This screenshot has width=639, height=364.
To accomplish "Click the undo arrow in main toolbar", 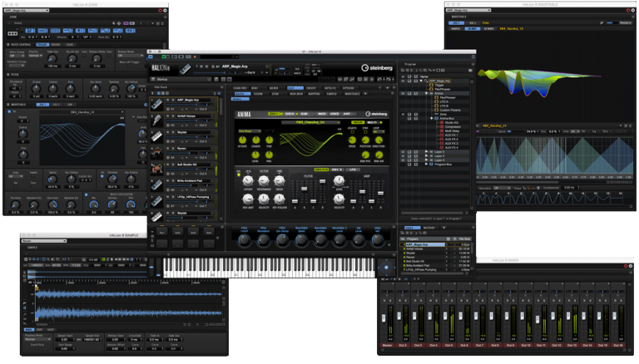I will (x=379, y=79).
